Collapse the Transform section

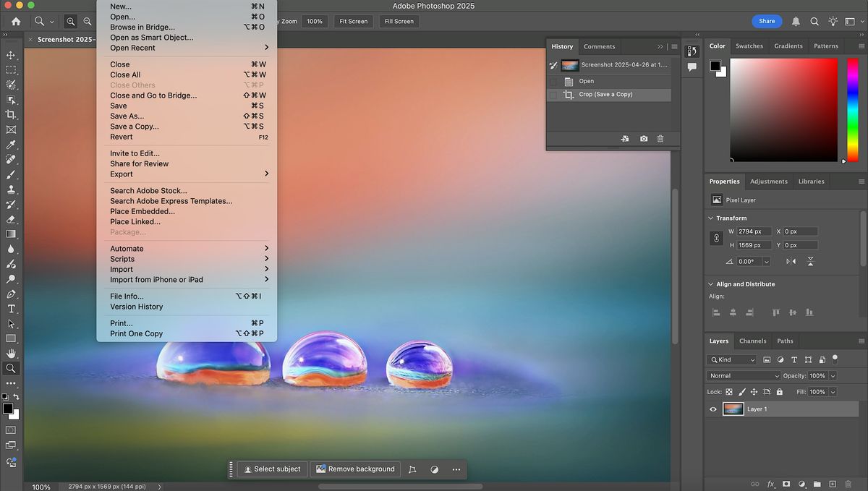pyautogui.click(x=710, y=218)
